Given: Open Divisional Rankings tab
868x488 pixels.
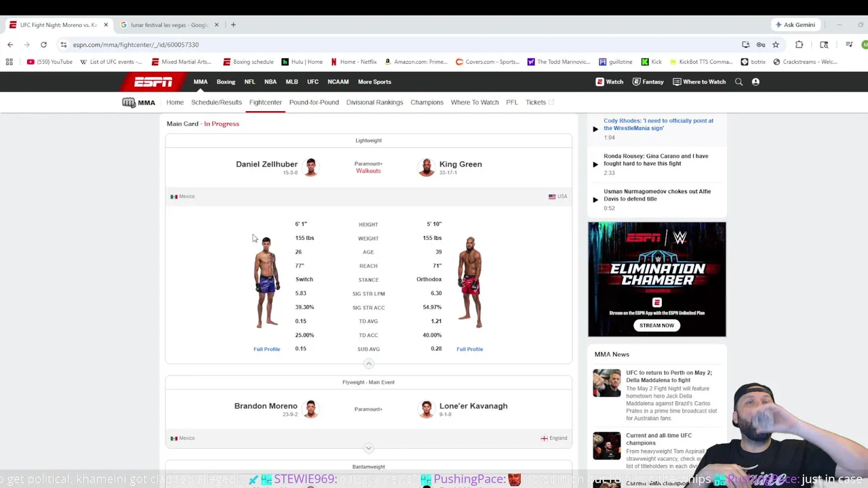Looking at the screenshot, I should [374, 102].
